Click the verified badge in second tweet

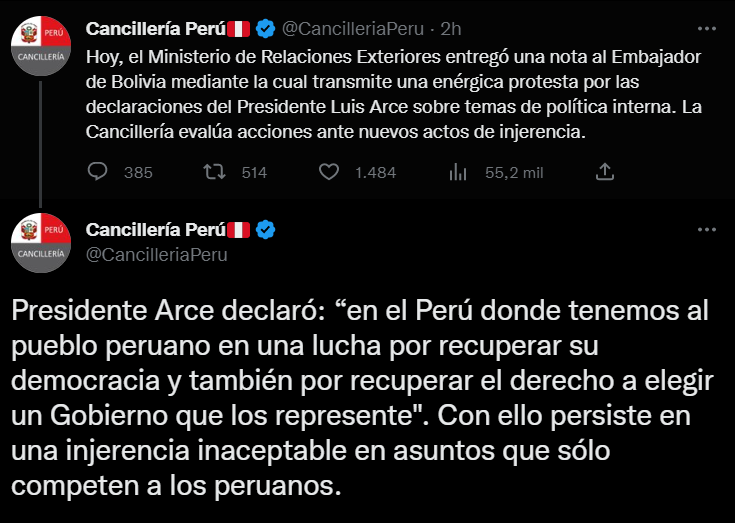(x=265, y=231)
